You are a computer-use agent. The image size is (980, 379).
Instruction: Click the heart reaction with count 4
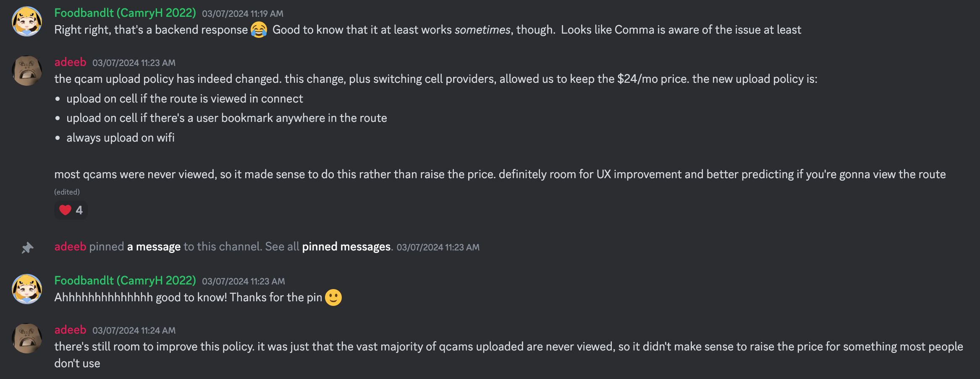[71, 210]
